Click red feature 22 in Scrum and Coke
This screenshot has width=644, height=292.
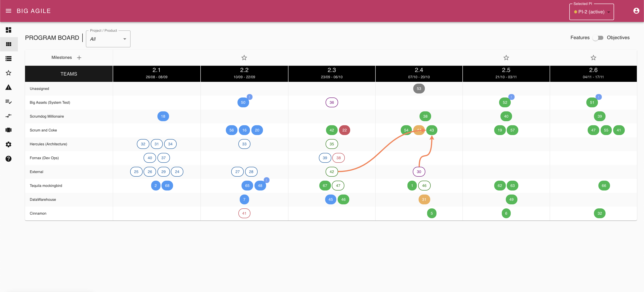pyautogui.click(x=344, y=130)
